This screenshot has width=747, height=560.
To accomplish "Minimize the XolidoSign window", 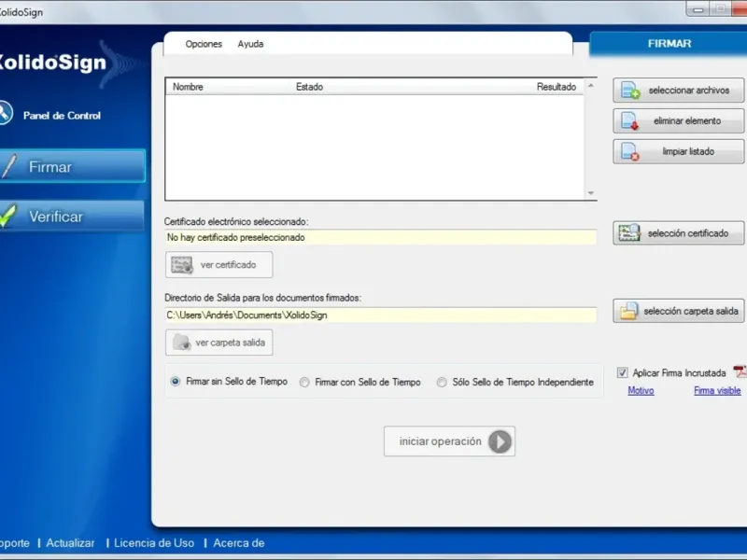I will [x=698, y=9].
